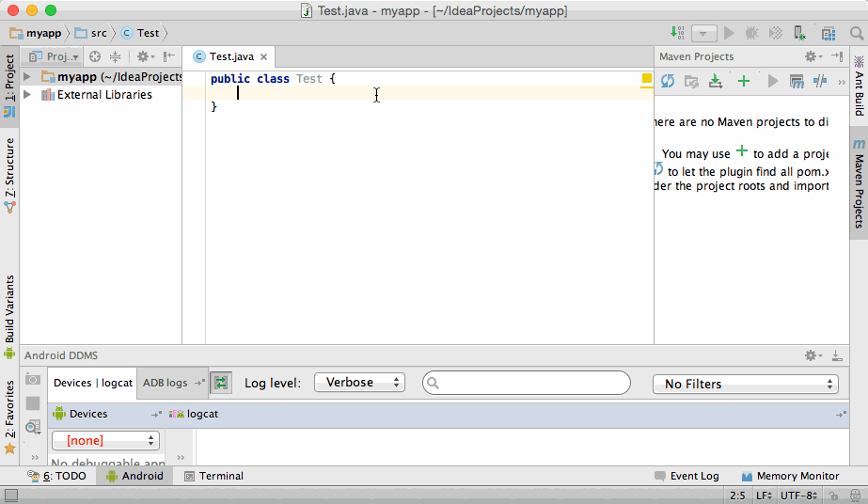
Task: Reimport all Maven projects
Action: [668, 82]
